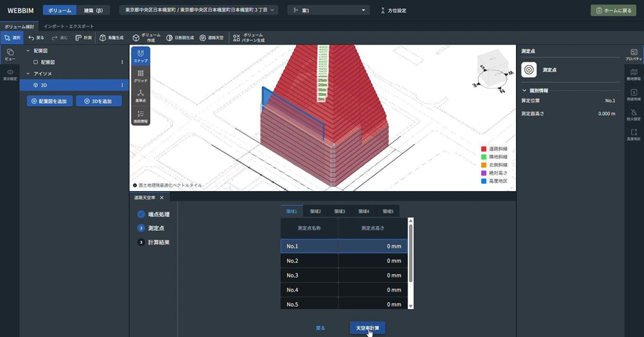Select the No.3 row in table

coord(343,275)
